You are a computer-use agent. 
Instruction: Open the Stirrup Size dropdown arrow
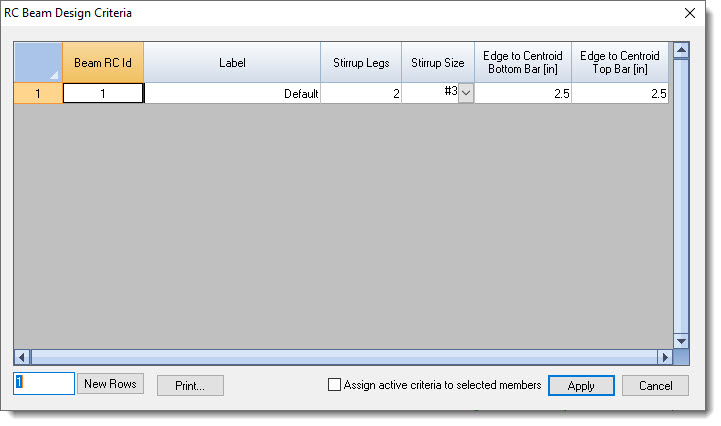coord(466,93)
